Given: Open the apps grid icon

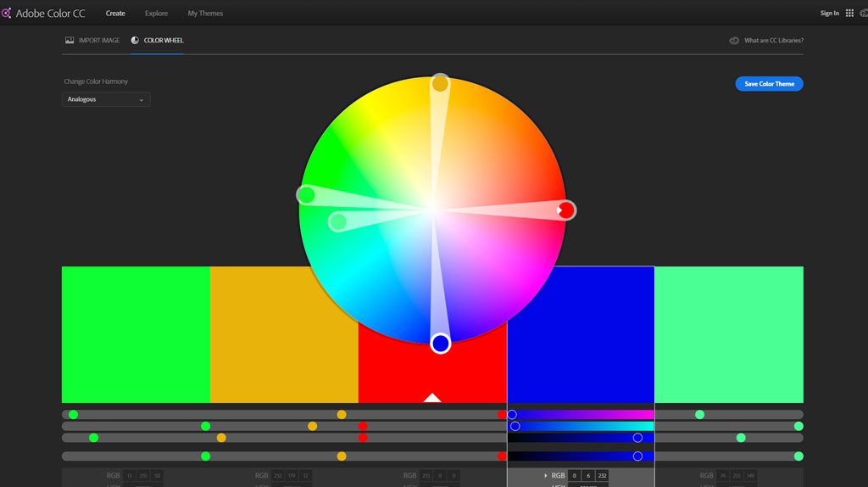Looking at the screenshot, I should point(849,14).
